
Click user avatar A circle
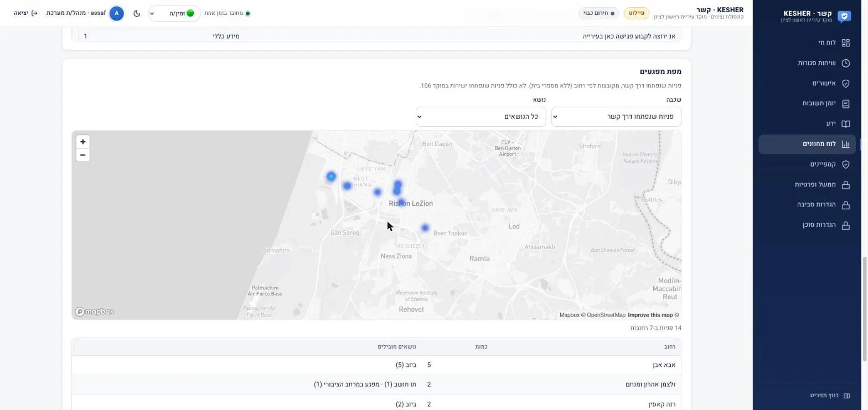coord(116,13)
